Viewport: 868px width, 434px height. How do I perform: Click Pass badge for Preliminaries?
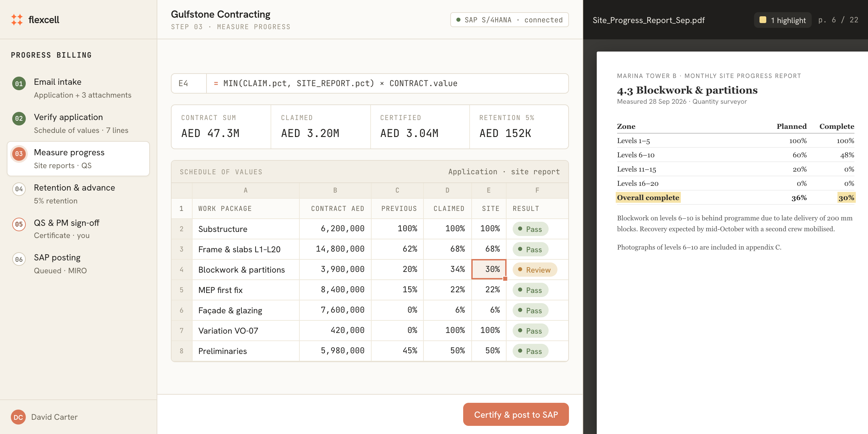530,351
